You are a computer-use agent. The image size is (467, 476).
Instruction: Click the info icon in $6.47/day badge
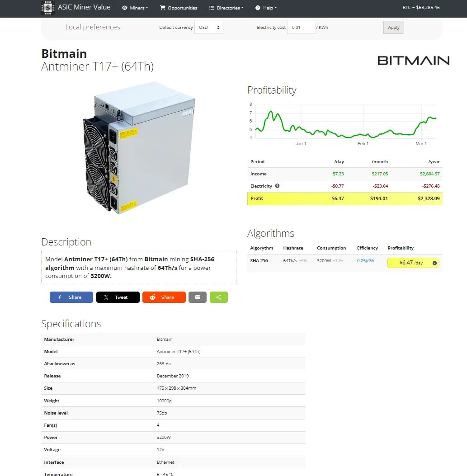coord(434,263)
